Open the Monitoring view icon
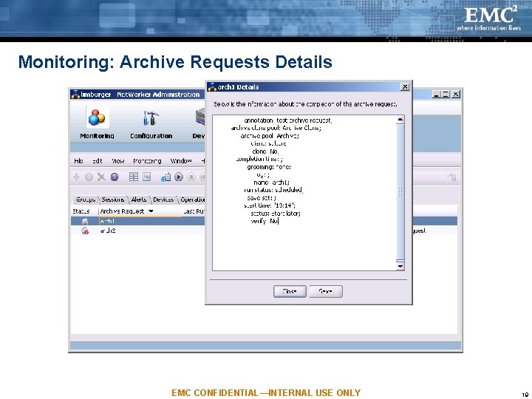 pos(98,117)
